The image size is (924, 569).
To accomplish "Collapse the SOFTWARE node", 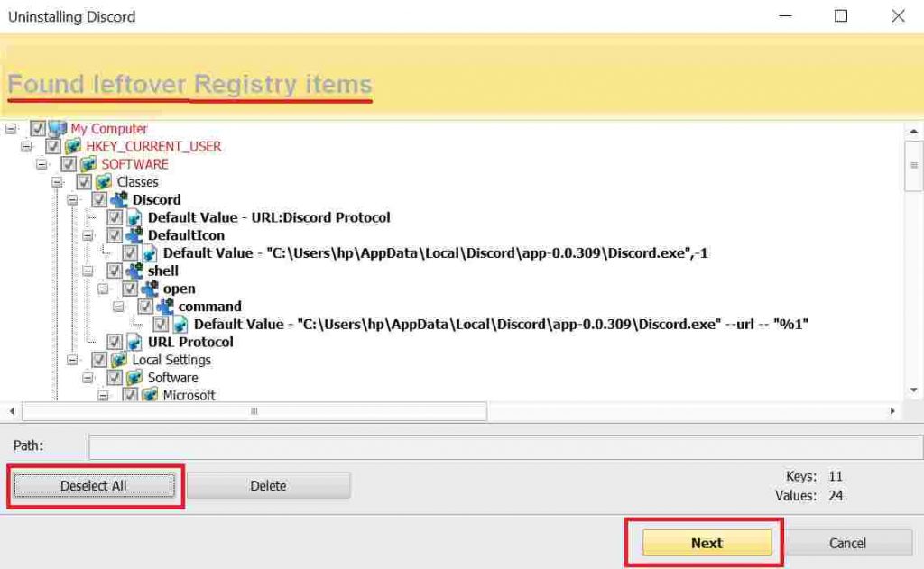I will coord(42,164).
